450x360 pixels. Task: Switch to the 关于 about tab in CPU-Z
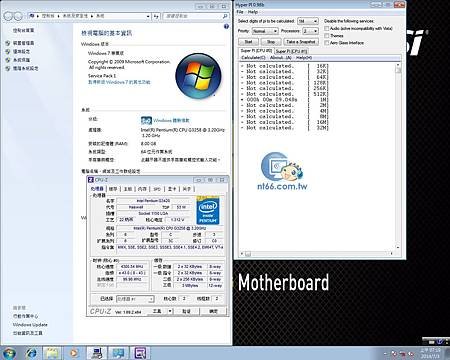tap(187, 189)
